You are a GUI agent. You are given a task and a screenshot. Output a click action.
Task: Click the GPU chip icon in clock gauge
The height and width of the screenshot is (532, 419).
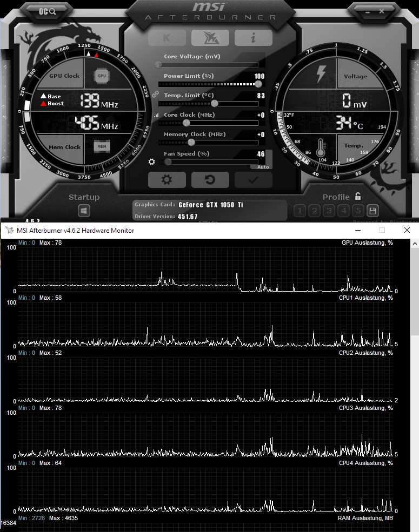point(102,76)
